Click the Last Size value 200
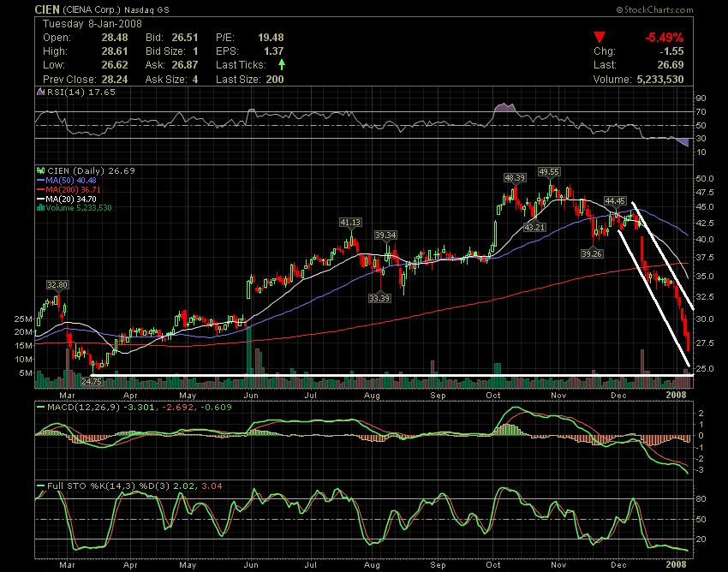 tap(275, 80)
